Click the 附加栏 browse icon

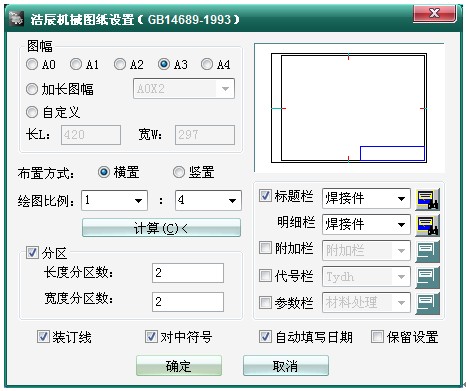click(x=427, y=251)
